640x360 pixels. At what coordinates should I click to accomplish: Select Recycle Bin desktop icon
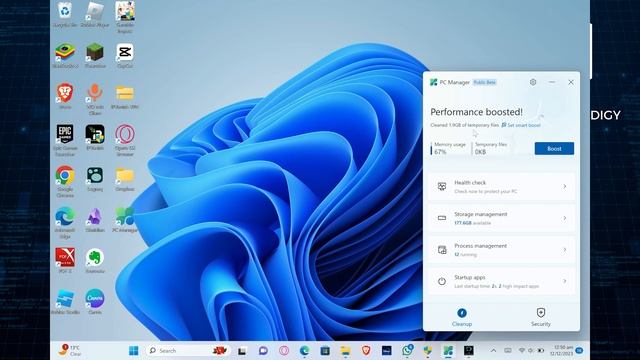pos(65,15)
